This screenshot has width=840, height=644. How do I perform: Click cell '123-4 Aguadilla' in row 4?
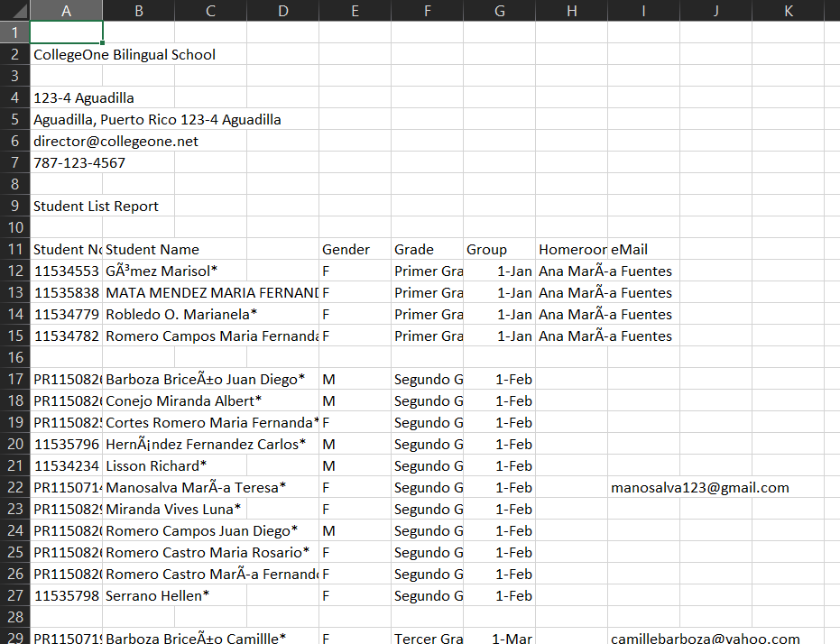[x=84, y=98]
